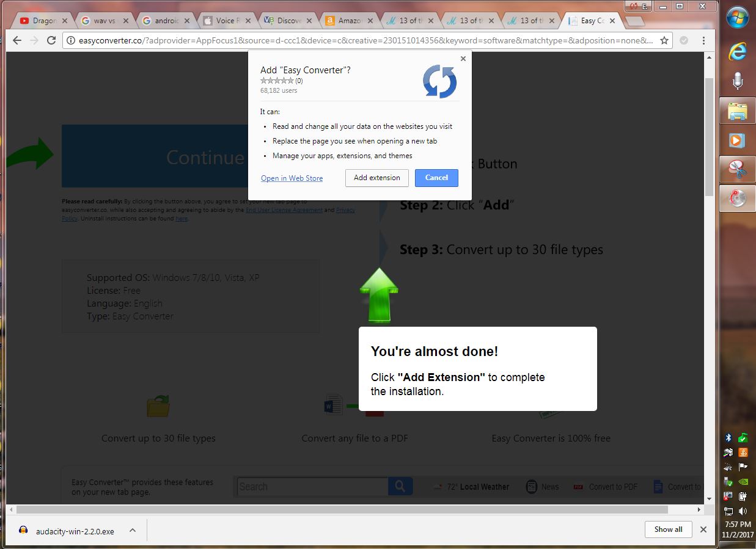756x549 pixels.
Task: Close the downloads bar
Action: point(703,529)
